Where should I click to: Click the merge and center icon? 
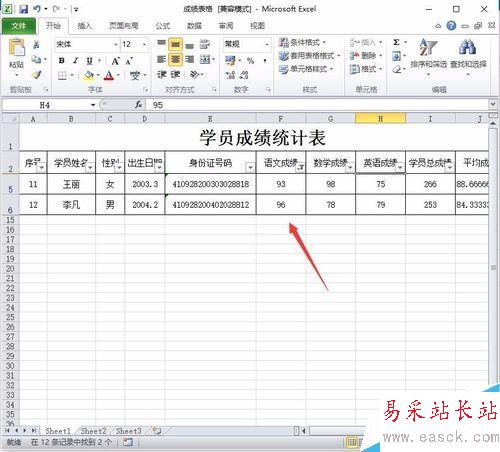click(x=205, y=59)
